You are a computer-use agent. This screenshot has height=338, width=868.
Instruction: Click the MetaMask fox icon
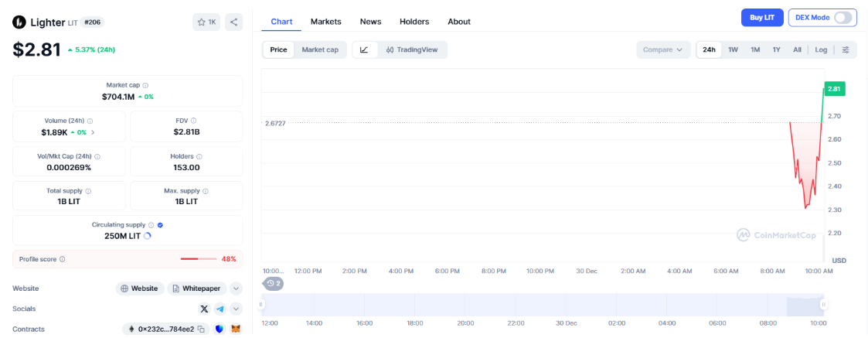(236, 329)
